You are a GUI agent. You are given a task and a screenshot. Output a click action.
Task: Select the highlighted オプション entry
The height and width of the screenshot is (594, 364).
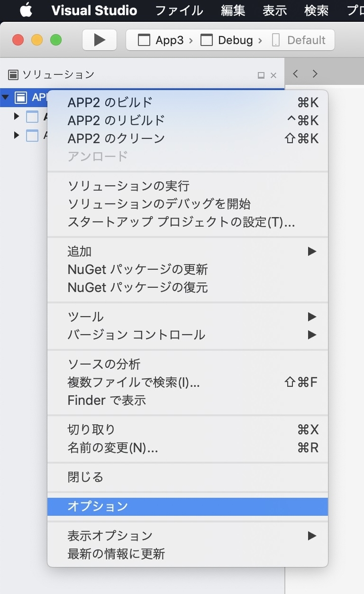(187, 506)
